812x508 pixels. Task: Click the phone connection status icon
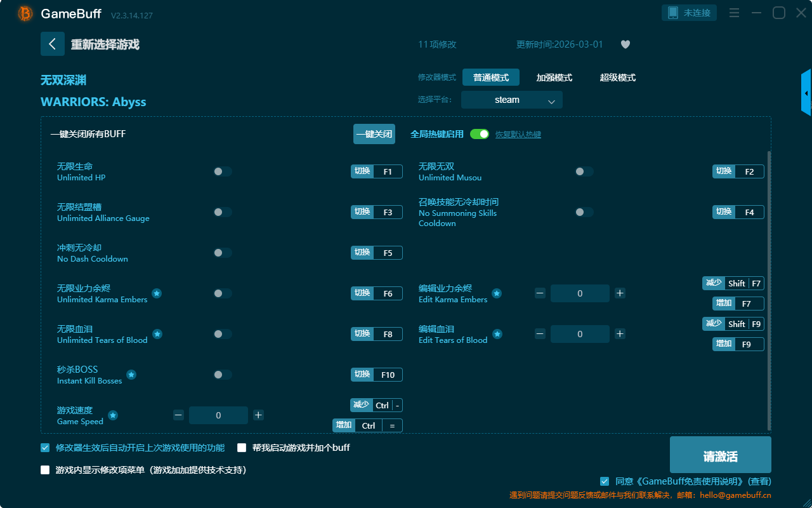click(673, 13)
